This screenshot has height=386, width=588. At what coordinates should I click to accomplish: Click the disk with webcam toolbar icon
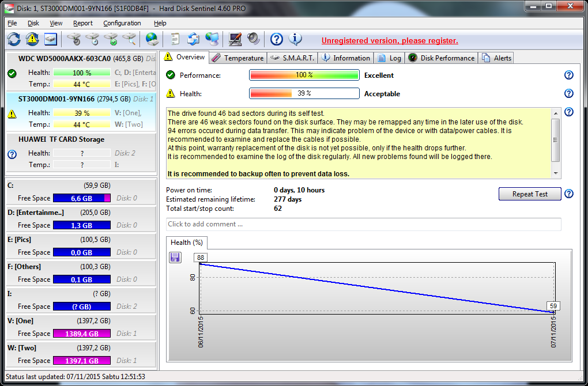point(74,39)
